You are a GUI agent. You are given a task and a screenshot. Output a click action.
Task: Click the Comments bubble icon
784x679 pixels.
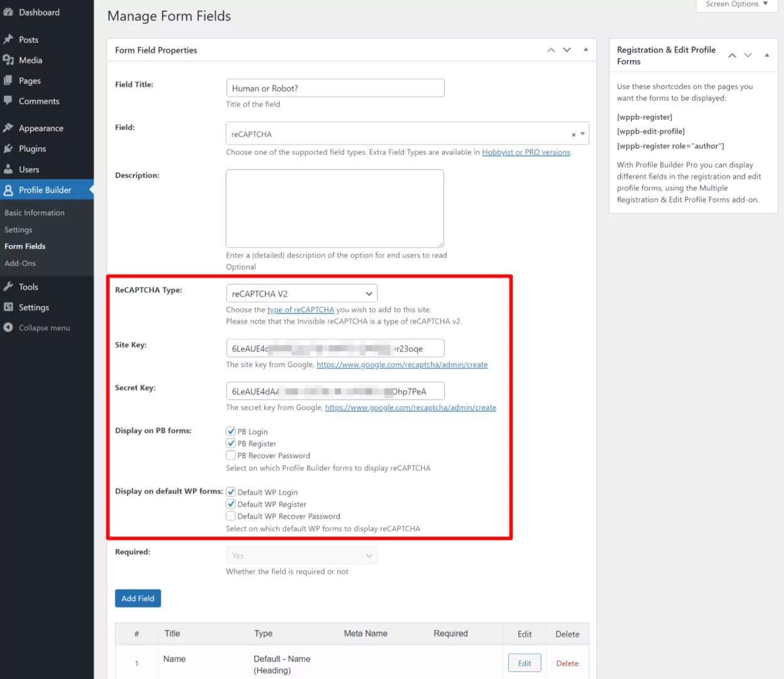pyautogui.click(x=8, y=101)
